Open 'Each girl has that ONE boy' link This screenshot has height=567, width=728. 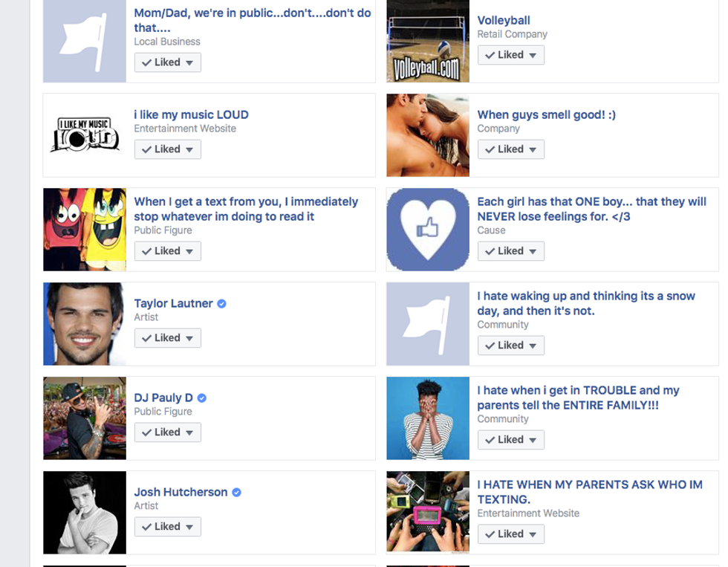pyautogui.click(x=591, y=209)
